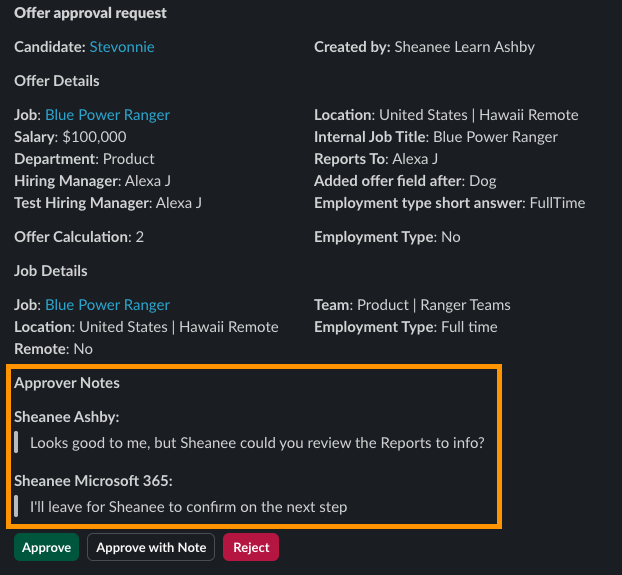Click the Approver Notes heading
The image size is (622, 575).
tap(67, 383)
